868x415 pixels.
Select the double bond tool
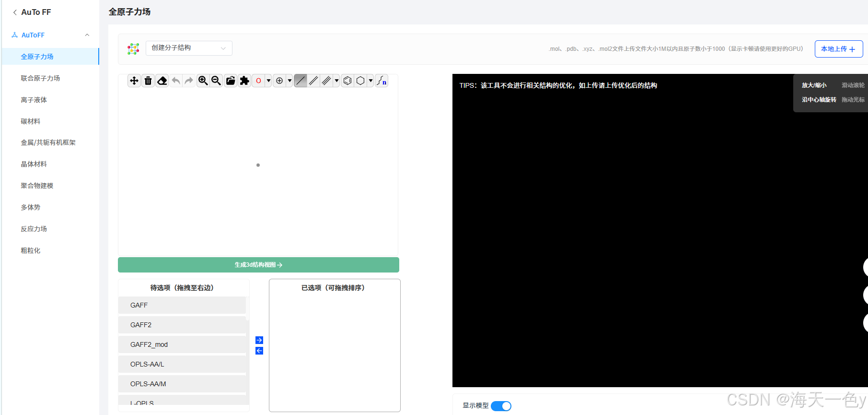tap(313, 81)
